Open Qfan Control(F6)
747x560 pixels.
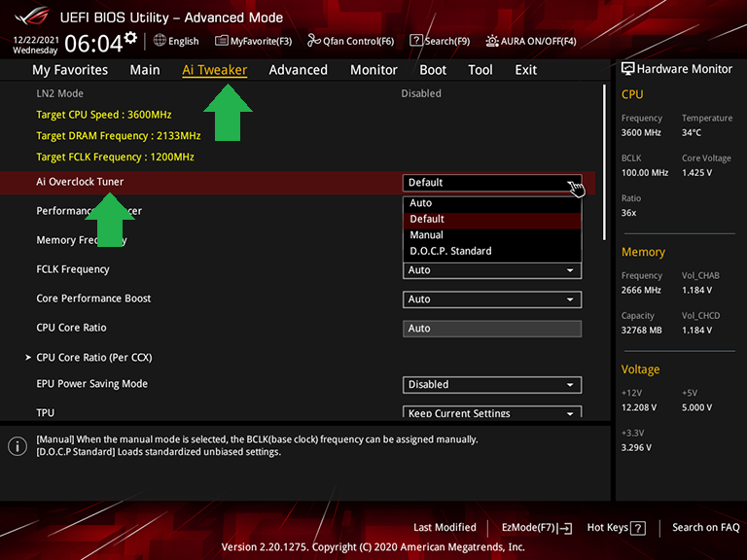click(351, 41)
